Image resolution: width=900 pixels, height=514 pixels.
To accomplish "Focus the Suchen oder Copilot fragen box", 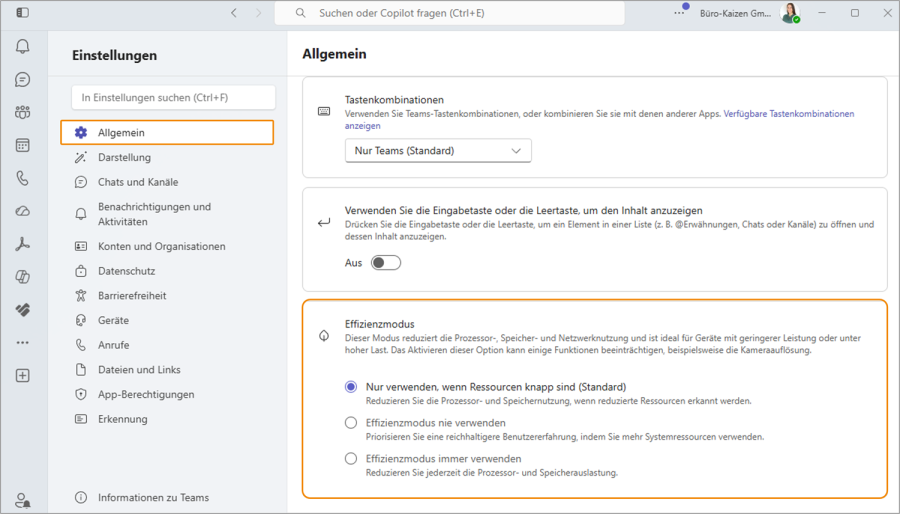I will [449, 13].
